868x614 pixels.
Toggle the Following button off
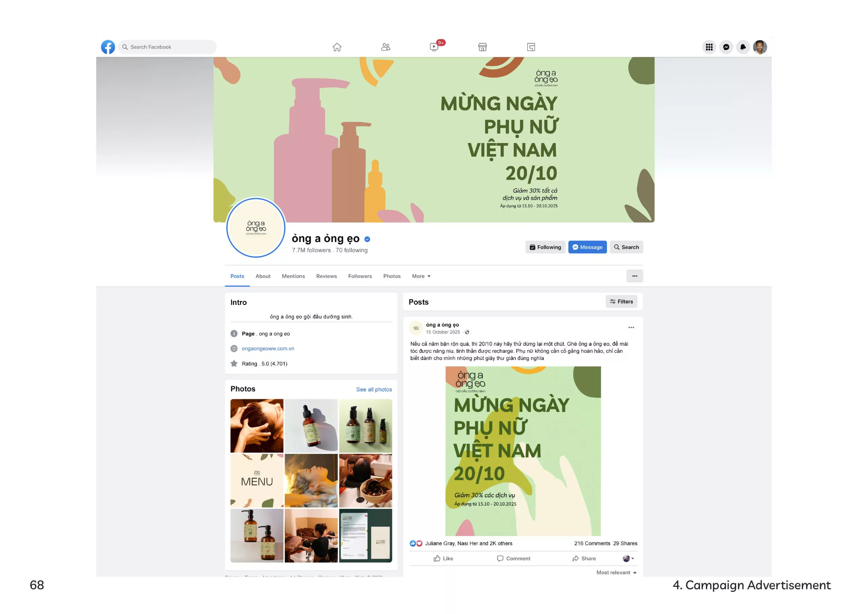545,247
